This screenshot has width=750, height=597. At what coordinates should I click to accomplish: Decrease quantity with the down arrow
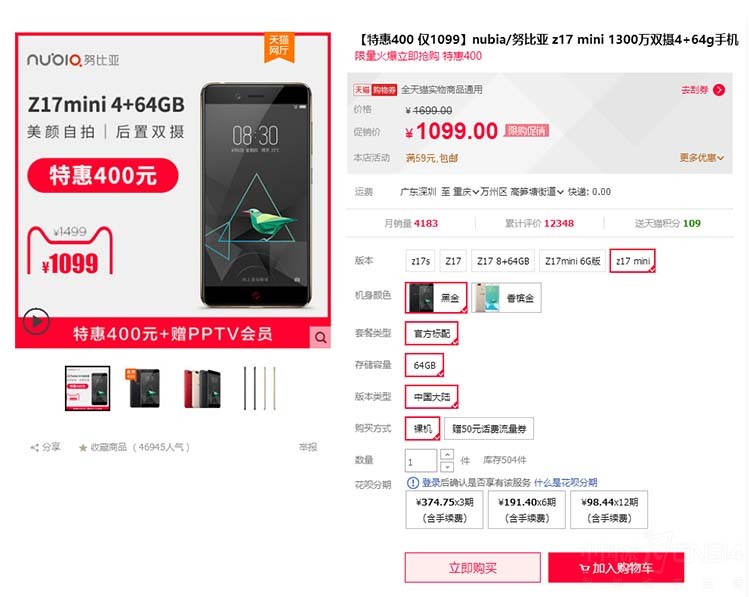click(x=447, y=466)
